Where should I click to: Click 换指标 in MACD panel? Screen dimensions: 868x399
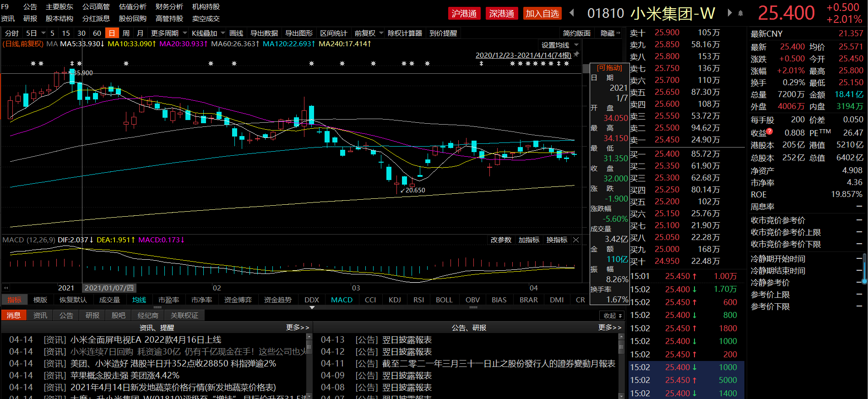click(x=557, y=240)
